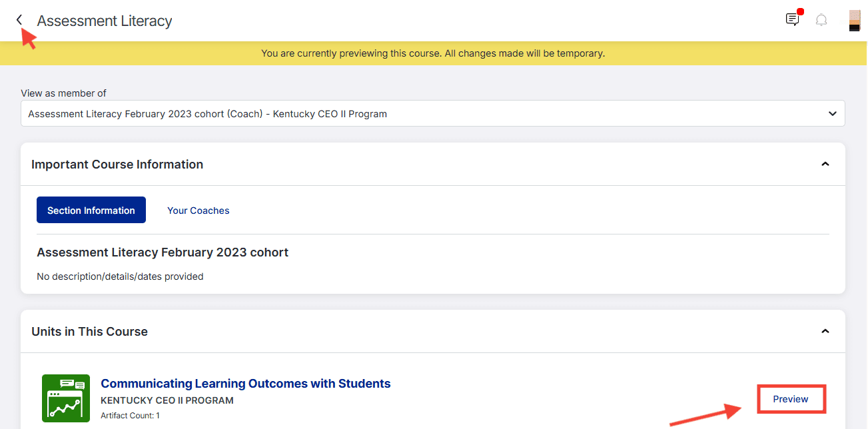Open the notifications bell

pos(821,20)
